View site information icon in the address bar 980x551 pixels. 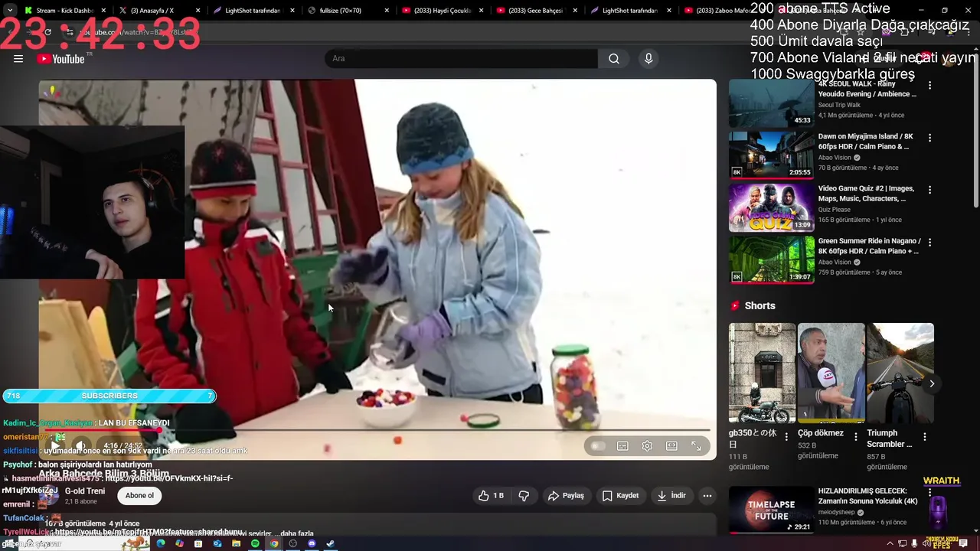pyautogui.click(x=69, y=32)
